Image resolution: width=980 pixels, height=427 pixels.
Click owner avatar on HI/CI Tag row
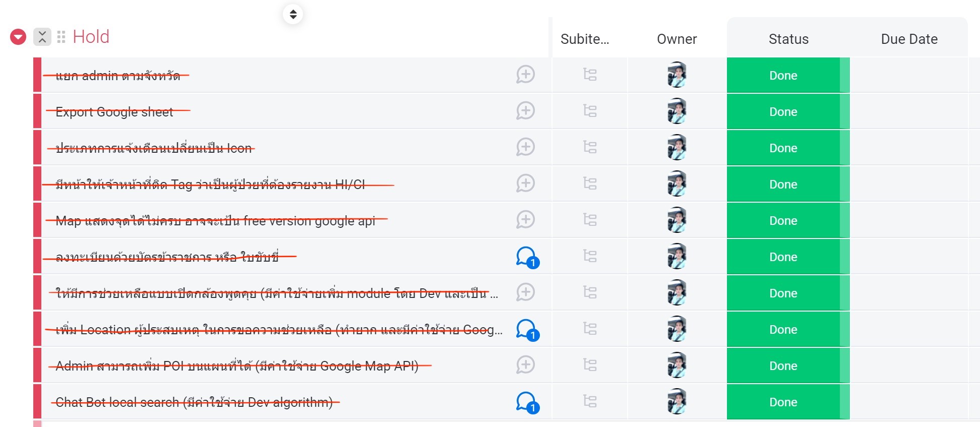click(677, 184)
